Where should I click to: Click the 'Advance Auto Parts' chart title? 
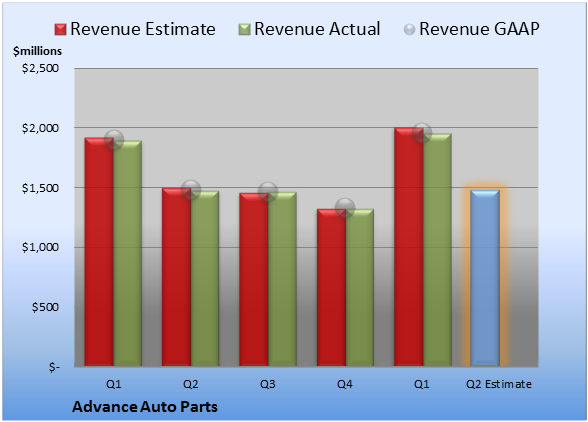(145, 407)
